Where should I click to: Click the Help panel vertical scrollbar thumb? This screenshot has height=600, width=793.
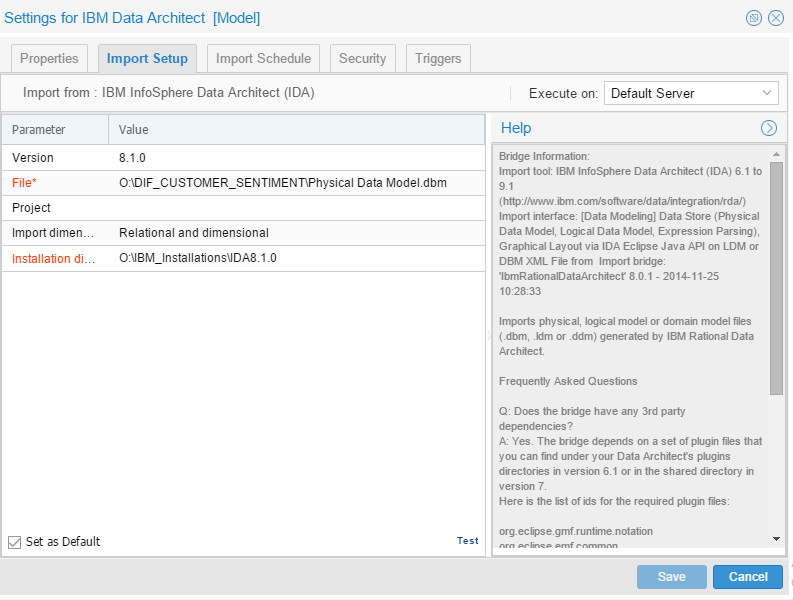click(x=776, y=278)
